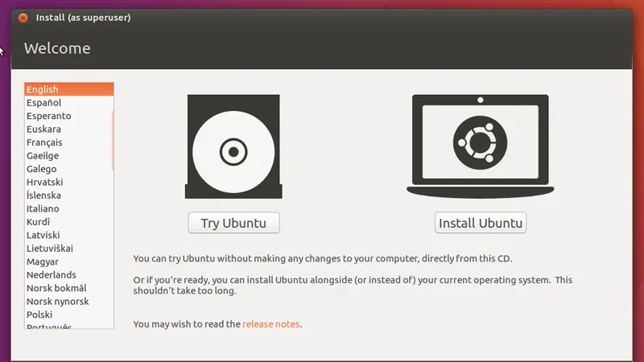Choose Kurdî in the list
The image size is (644, 362).
click(x=69, y=222)
